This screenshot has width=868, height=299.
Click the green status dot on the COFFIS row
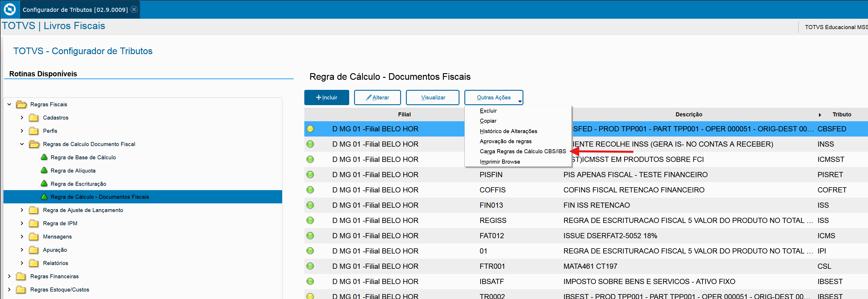[x=310, y=190]
